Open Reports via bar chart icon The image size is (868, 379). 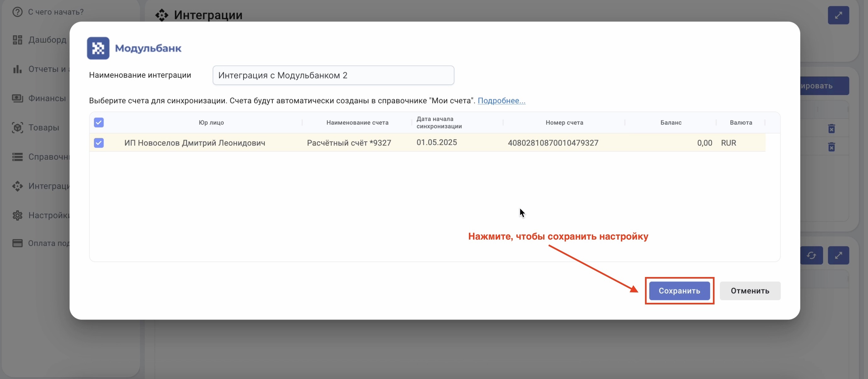coord(17,69)
